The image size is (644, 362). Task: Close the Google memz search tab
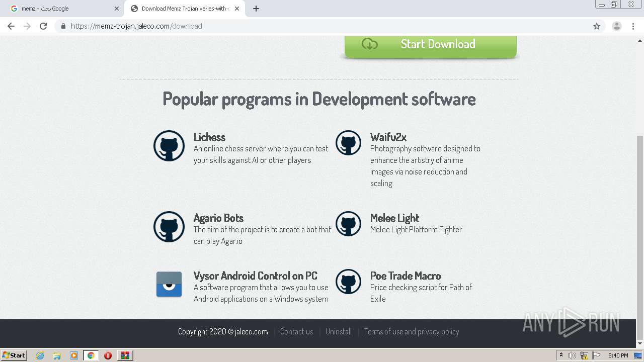tap(117, 9)
